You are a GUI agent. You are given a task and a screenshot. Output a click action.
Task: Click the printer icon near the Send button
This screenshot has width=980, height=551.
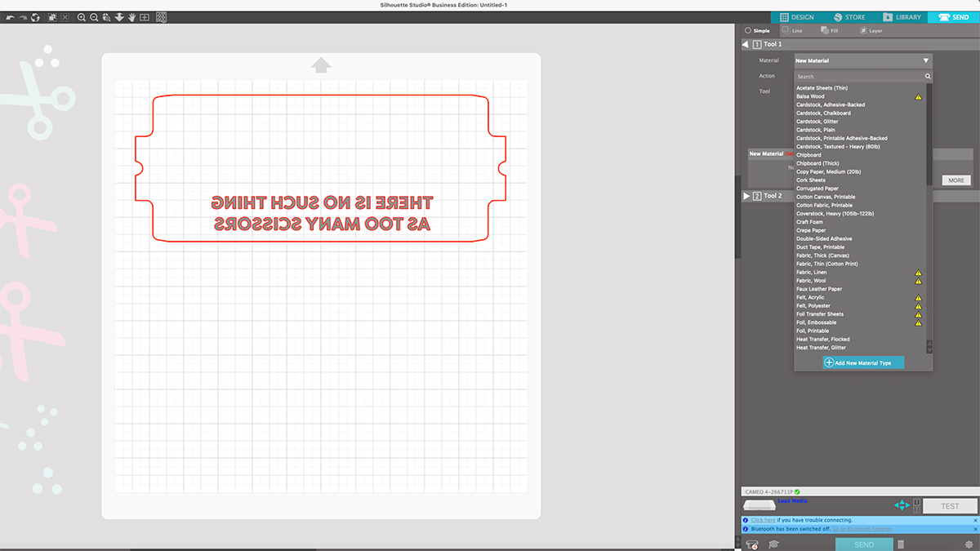(x=751, y=544)
